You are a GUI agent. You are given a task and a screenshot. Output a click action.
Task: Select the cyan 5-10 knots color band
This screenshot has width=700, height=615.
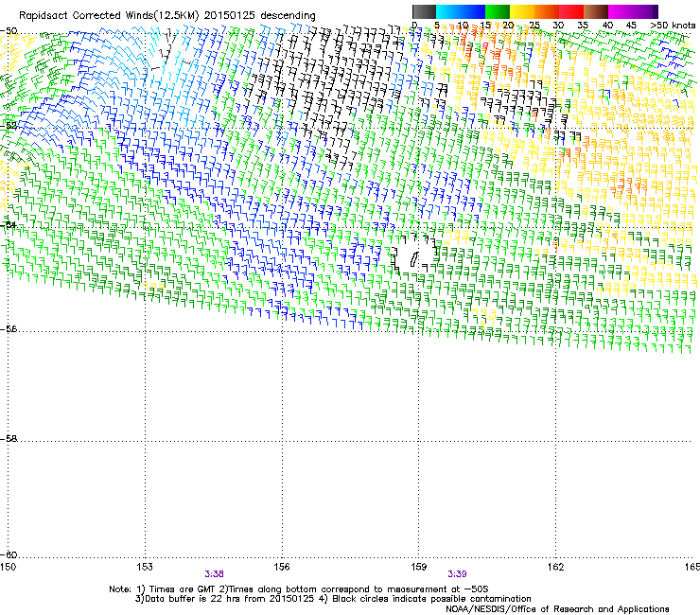click(x=448, y=11)
